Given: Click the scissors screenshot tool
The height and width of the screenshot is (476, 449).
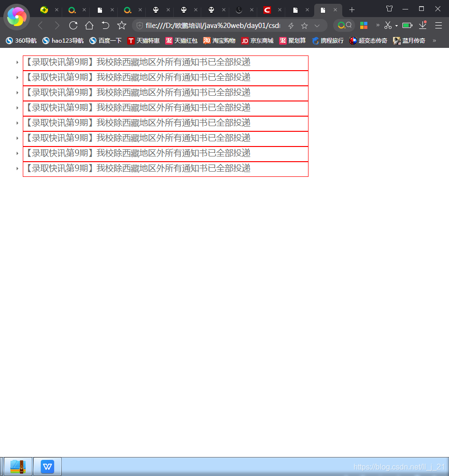Looking at the screenshot, I should 388,26.
